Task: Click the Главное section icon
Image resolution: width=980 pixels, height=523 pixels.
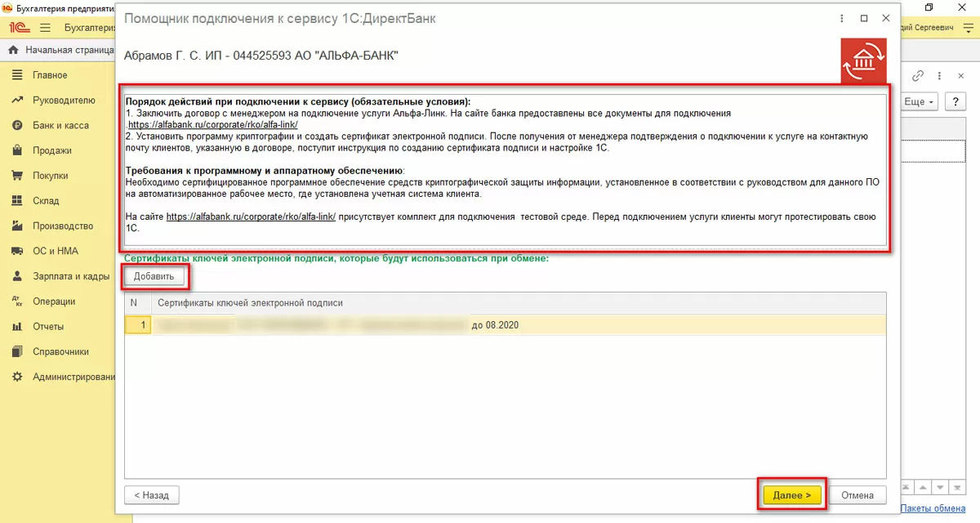Action: pyautogui.click(x=16, y=75)
